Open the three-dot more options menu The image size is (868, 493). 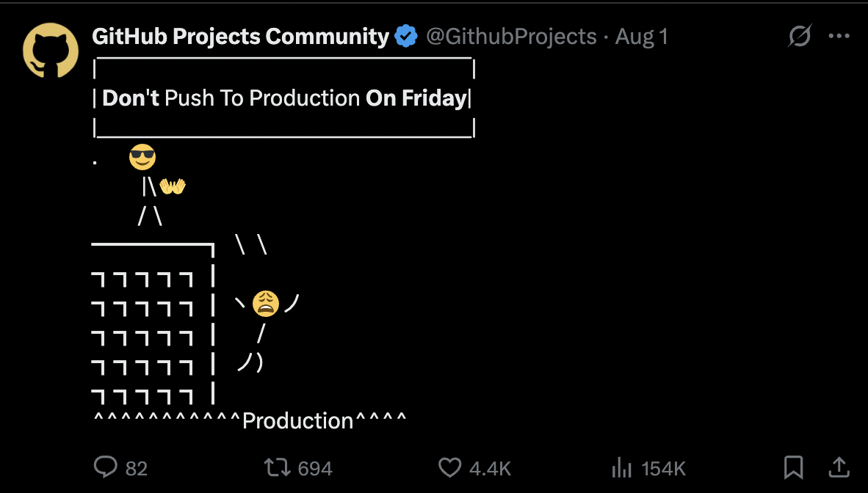(839, 36)
